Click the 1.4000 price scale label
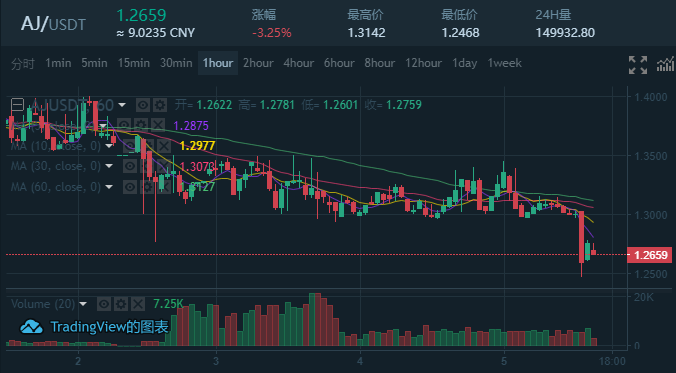Screen dimensions: 676x373 (x=651, y=97)
